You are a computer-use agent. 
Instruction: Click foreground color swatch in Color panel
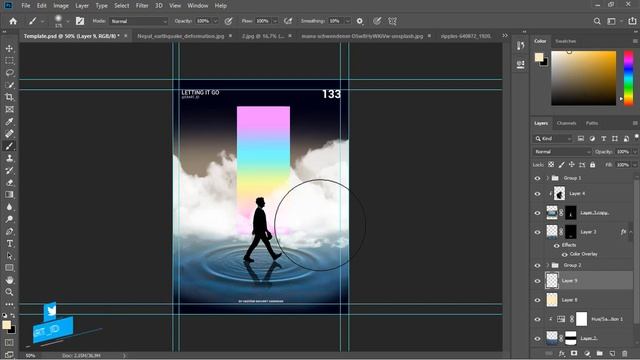(539, 57)
